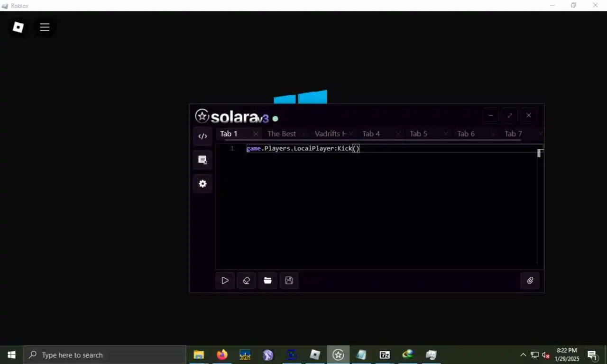
Task: Close Tab 1
Action: (x=256, y=134)
